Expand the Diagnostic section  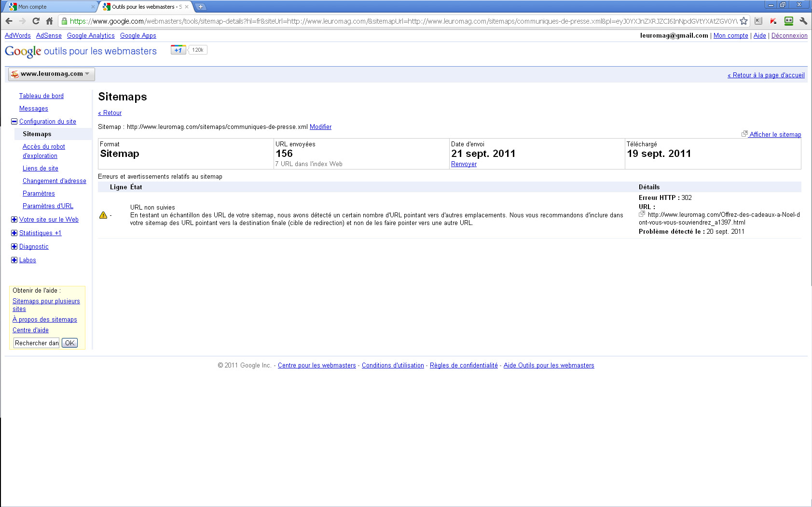pos(14,247)
